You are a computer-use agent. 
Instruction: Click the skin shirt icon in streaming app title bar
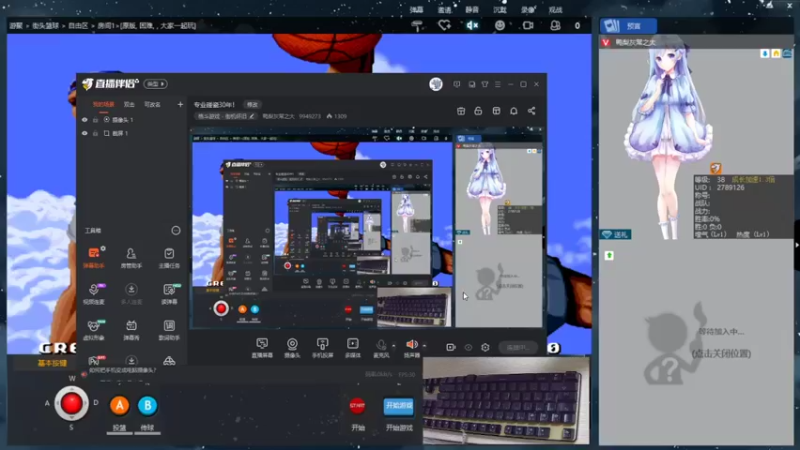485,84
